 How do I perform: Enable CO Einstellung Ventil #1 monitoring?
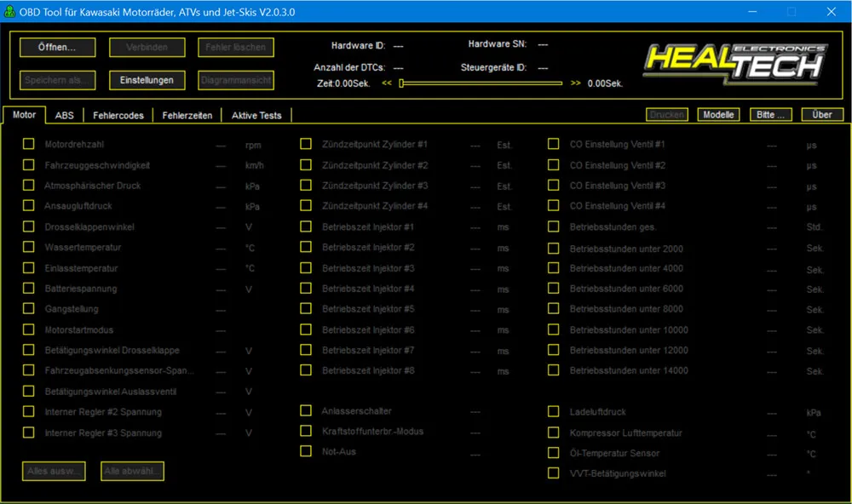click(x=553, y=145)
